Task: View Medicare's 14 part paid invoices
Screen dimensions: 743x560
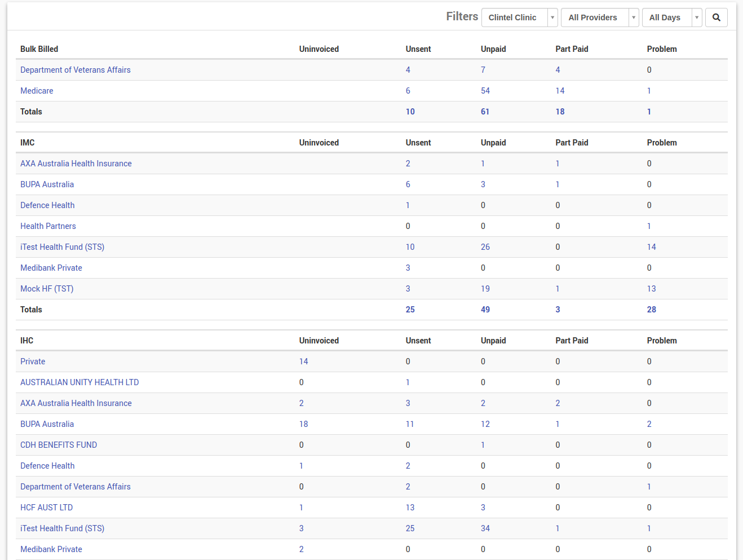Action: (560, 91)
